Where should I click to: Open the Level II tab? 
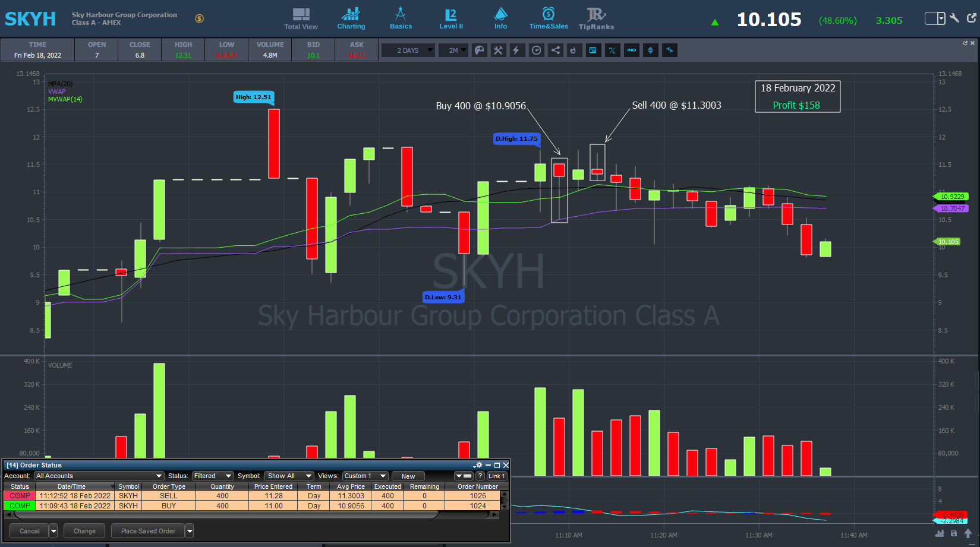click(451, 18)
